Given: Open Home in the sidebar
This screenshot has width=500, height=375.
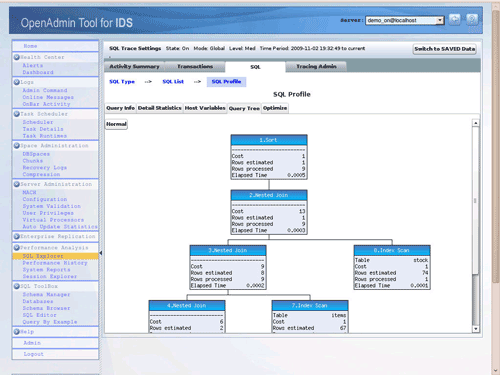Looking at the screenshot, I should (30, 46).
